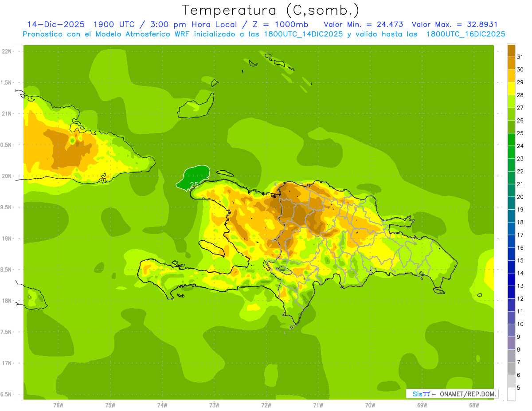
Task: Click the '17N' latitude label
Action: [x=7, y=363]
